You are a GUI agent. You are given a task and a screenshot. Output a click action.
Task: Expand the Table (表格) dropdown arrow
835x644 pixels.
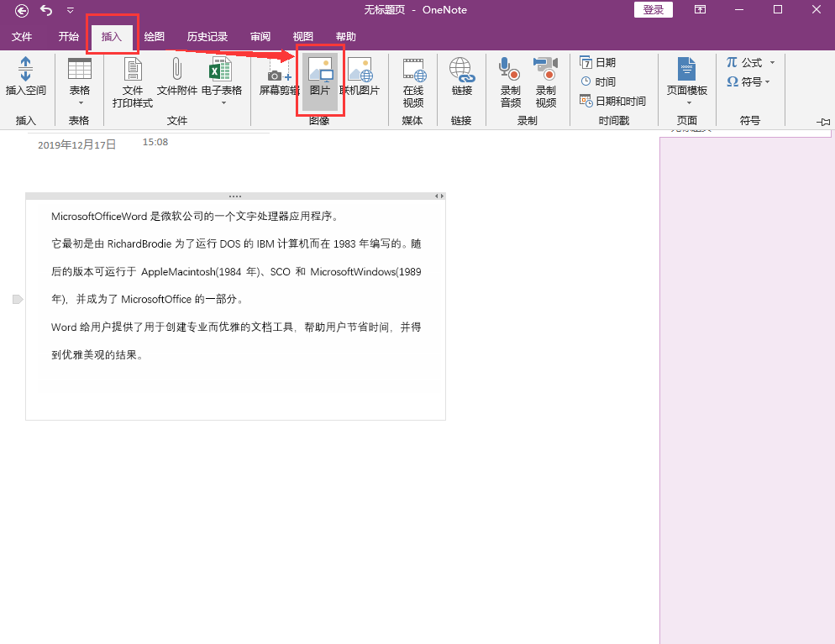(x=81, y=102)
